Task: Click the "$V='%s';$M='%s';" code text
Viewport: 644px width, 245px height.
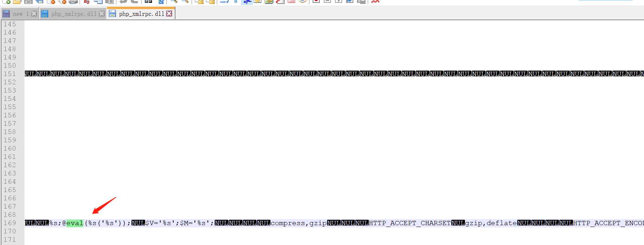Action: pyautogui.click(x=179, y=223)
